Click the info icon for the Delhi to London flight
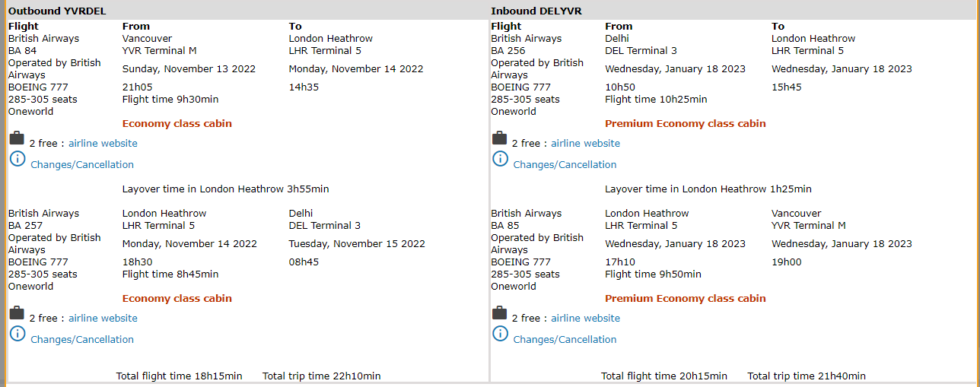 (x=500, y=159)
